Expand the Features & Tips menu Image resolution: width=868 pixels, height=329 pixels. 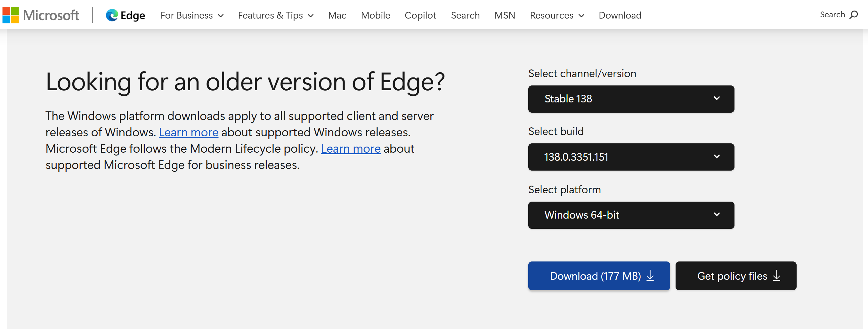pos(276,15)
